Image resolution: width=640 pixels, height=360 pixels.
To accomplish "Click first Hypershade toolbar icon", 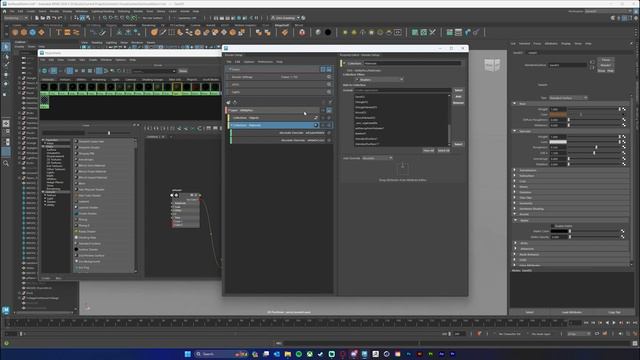I will [x=44, y=71].
